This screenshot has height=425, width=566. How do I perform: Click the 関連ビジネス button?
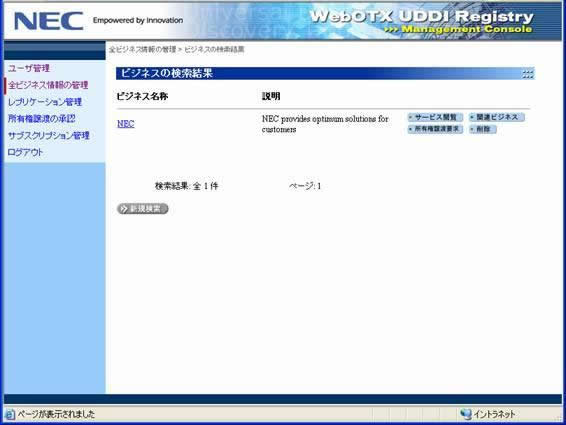point(497,117)
